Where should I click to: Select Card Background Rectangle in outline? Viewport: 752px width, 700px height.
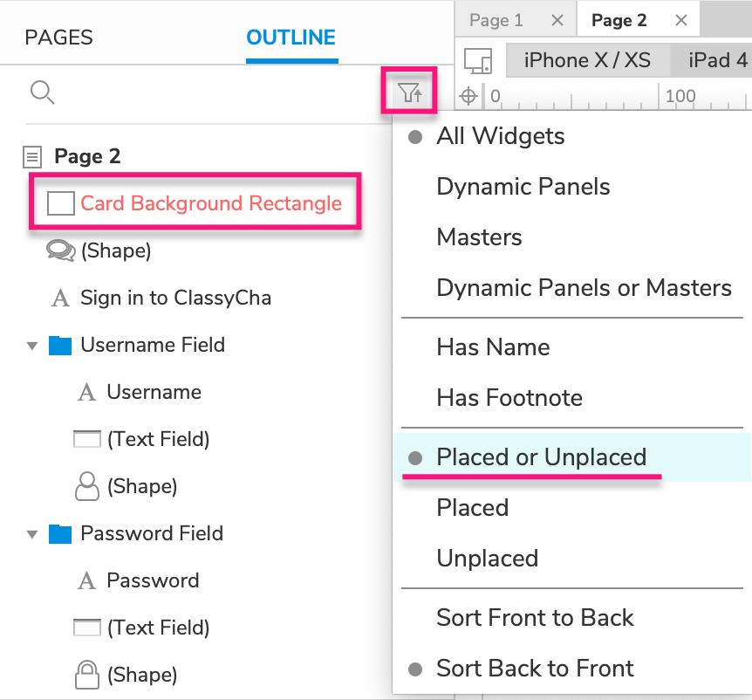tap(210, 203)
